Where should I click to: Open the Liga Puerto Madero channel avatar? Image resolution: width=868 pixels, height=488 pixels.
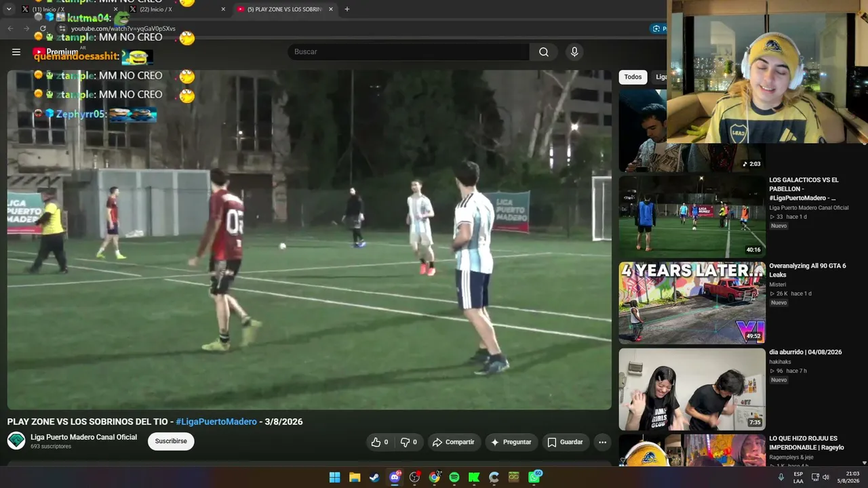tap(16, 441)
